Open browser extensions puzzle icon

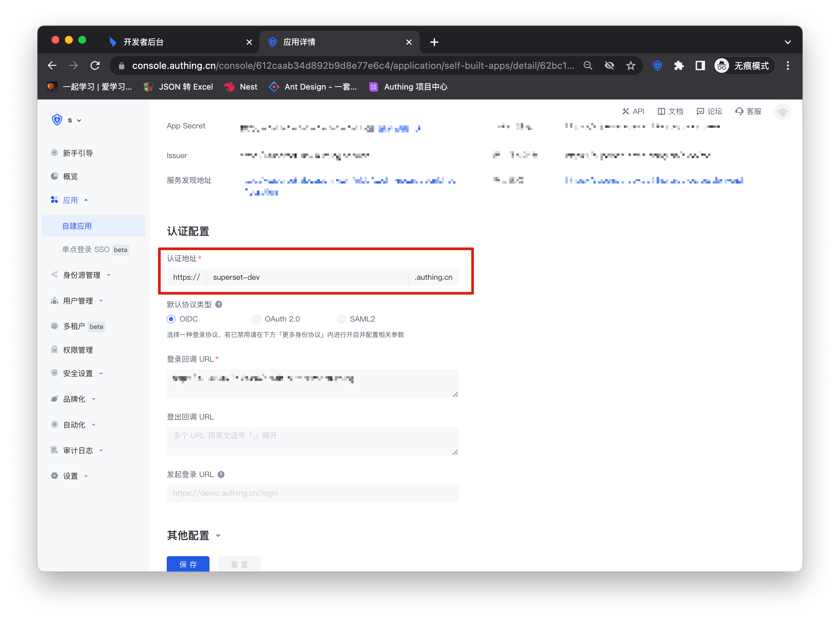pyautogui.click(x=678, y=66)
